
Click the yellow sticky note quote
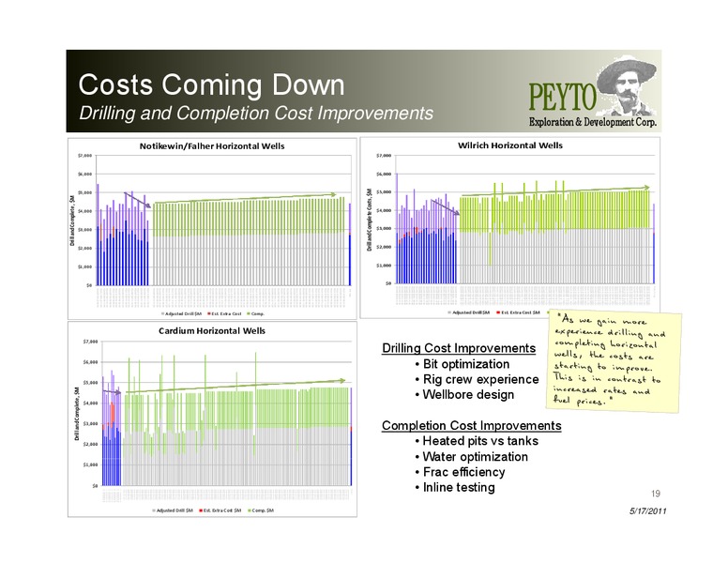(x=614, y=361)
